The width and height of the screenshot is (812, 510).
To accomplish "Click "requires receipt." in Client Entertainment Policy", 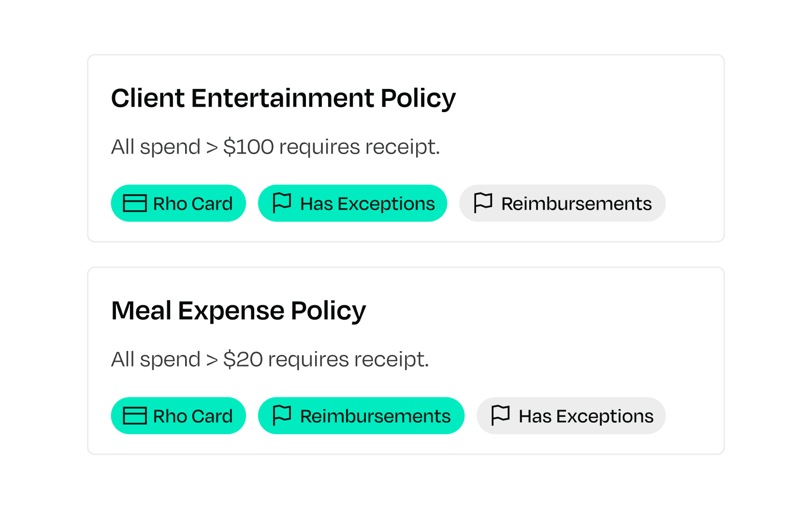I will pos(360,147).
